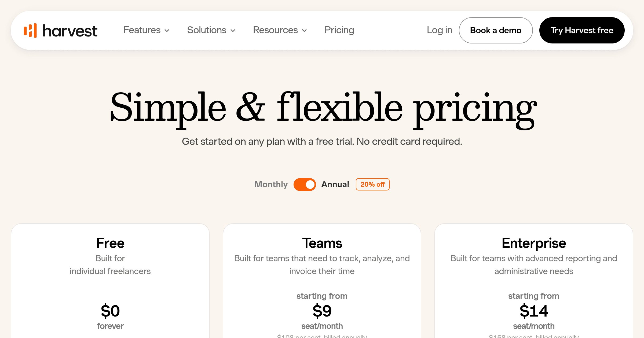Screen dimensions: 644x338
Task: Click the chevron next to Features
Action: tap(167, 31)
